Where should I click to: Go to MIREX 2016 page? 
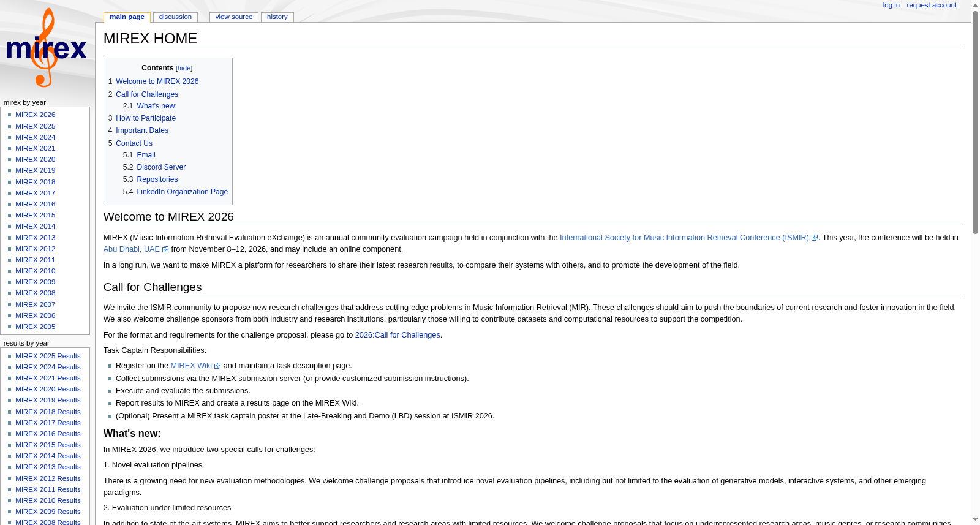[36, 204]
